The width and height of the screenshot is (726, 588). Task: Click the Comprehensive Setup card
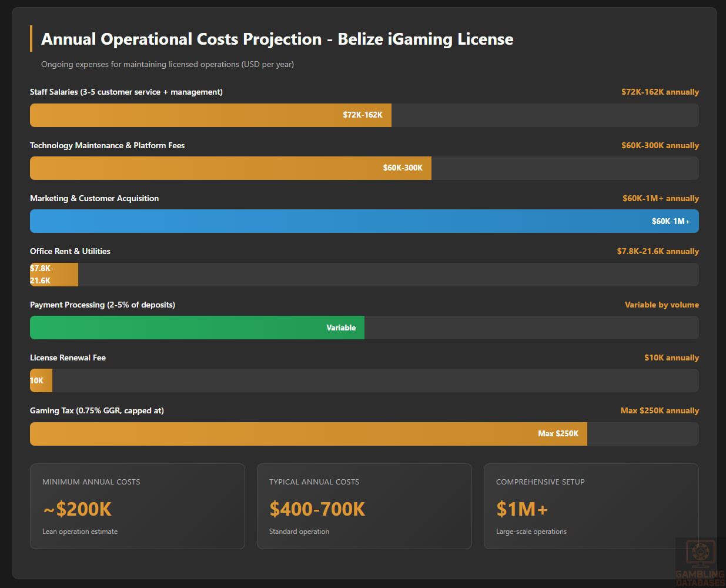(591, 506)
